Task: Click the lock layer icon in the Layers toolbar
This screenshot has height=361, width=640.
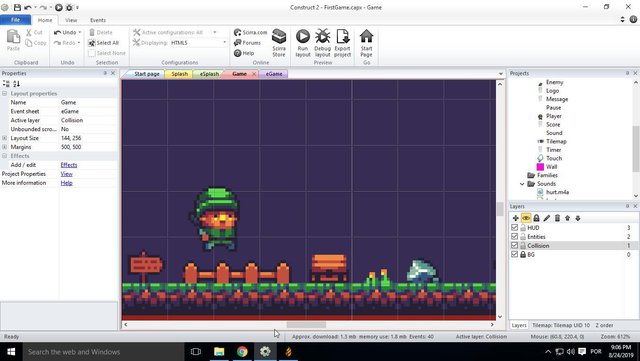Action: point(536,218)
